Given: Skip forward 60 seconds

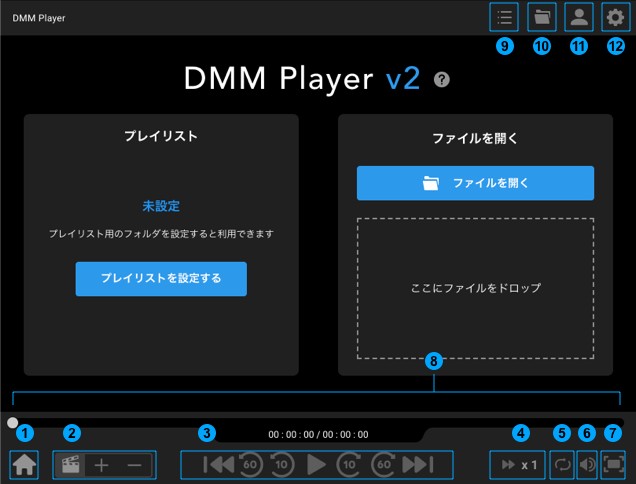Looking at the screenshot, I should point(383,465).
